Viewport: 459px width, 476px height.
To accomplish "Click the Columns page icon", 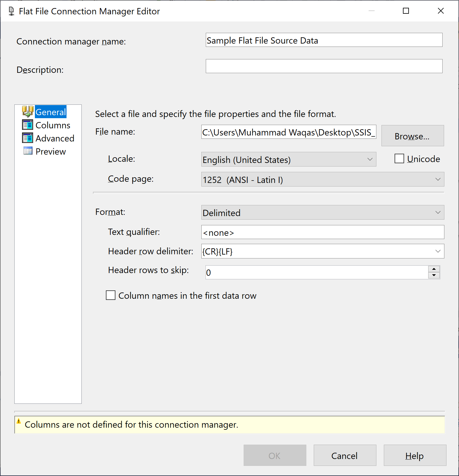I will (28, 125).
